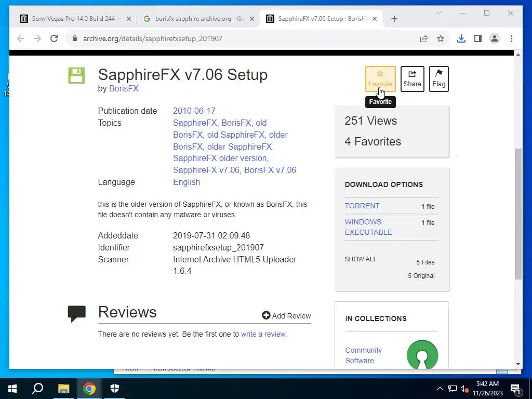This screenshot has height=399, width=532.
Task: Open the SapphireFX v7.06 topic link
Action: pos(206,170)
